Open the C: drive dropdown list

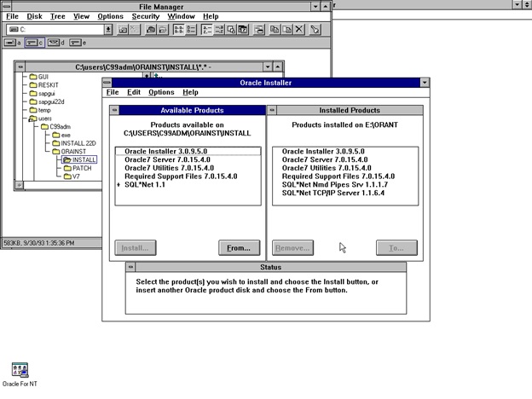point(108,30)
